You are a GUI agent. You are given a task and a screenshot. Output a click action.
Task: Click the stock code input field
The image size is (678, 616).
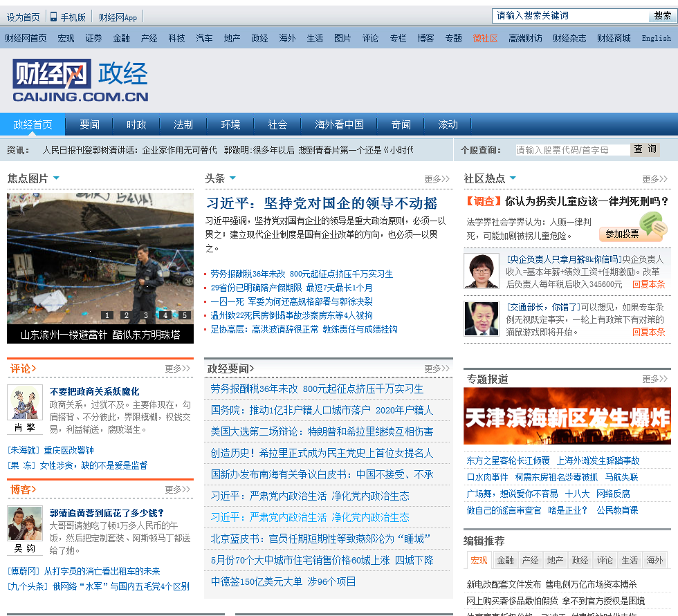(573, 150)
